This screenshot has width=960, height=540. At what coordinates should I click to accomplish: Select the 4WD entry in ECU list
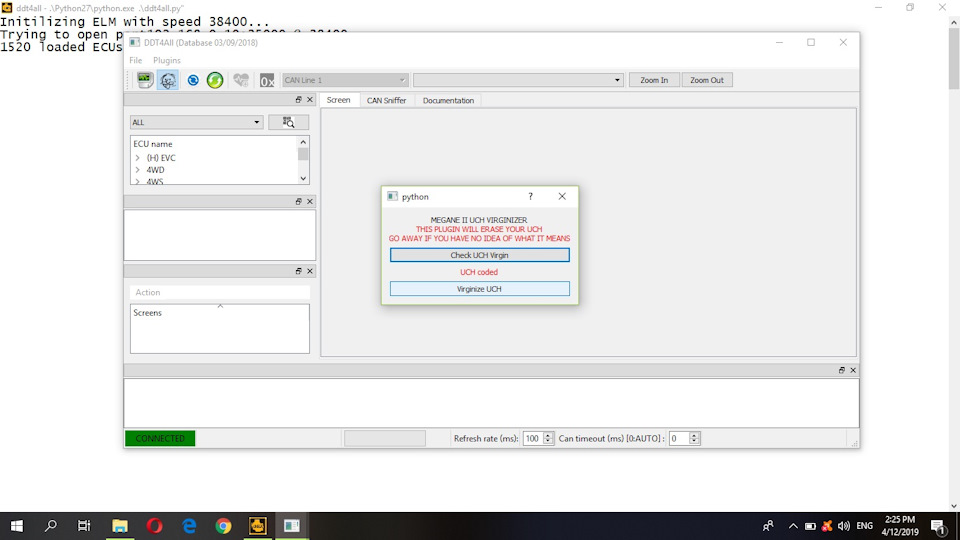click(x=156, y=170)
